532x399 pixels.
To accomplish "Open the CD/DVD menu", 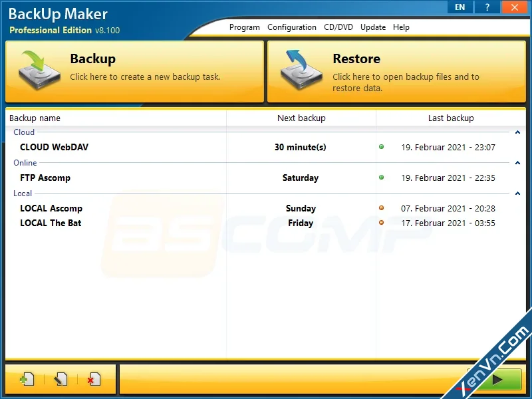I will (338, 27).
